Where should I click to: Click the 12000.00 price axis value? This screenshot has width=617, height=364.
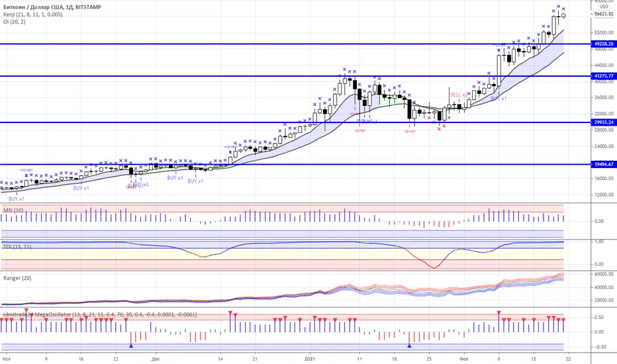(604, 195)
